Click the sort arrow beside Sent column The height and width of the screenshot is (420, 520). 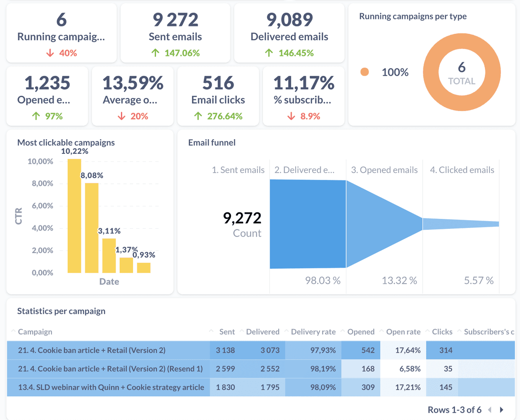coord(211,332)
